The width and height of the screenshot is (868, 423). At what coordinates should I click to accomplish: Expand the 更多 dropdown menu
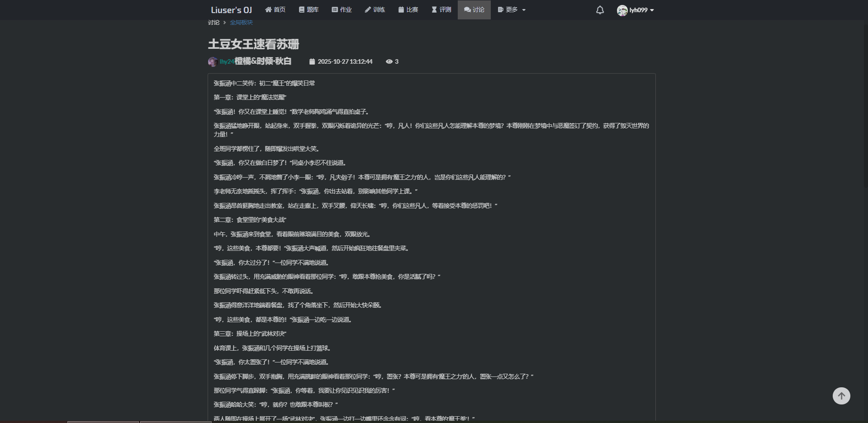pos(512,9)
